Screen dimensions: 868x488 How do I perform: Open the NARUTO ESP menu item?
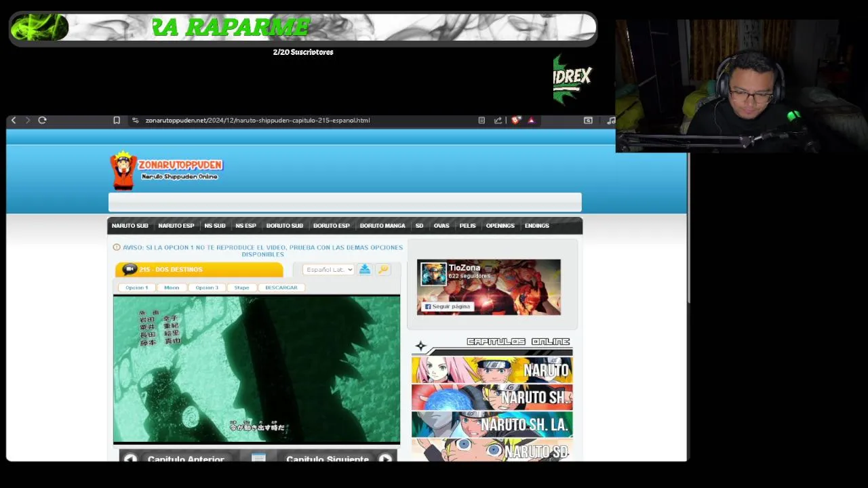point(176,226)
